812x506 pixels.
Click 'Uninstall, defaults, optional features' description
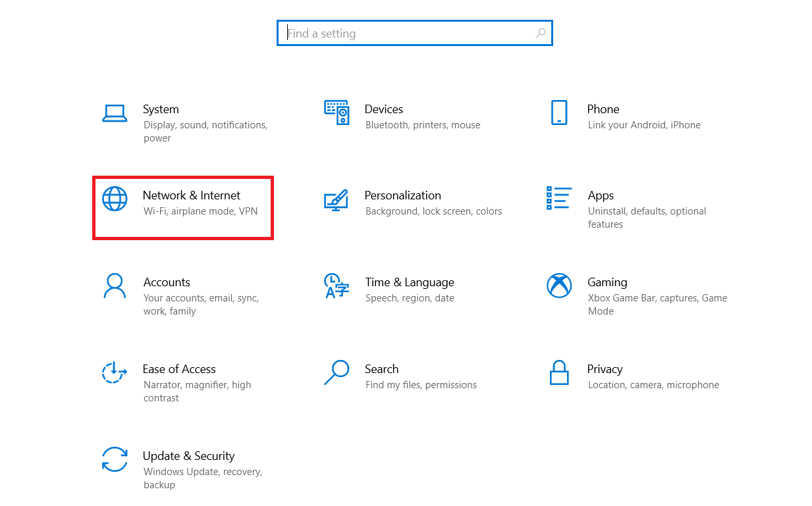(647, 218)
